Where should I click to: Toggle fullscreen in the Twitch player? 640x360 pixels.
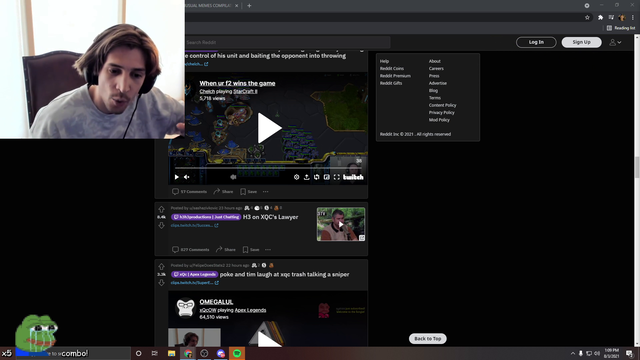click(x=337, y=177)
